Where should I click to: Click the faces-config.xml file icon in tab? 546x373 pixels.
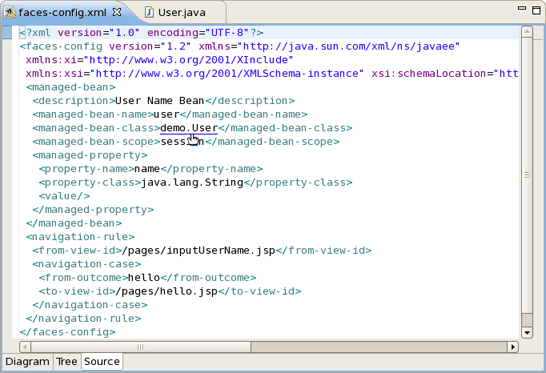pos(10,13)
